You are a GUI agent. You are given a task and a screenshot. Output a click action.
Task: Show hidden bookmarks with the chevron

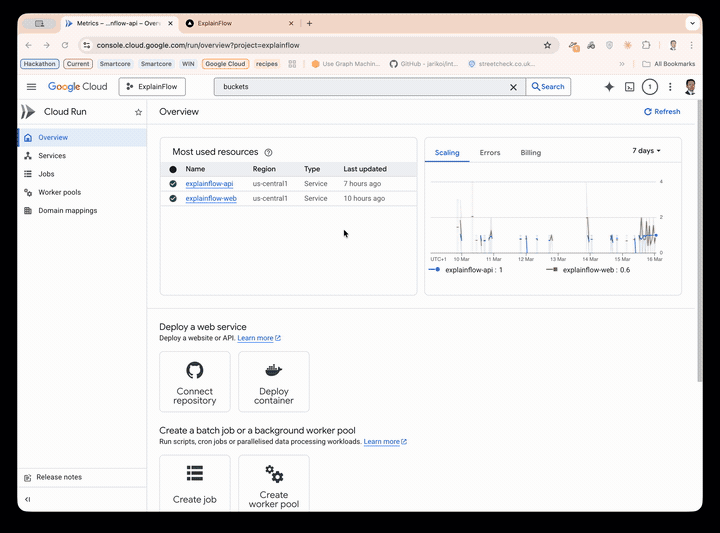point(622,64)
